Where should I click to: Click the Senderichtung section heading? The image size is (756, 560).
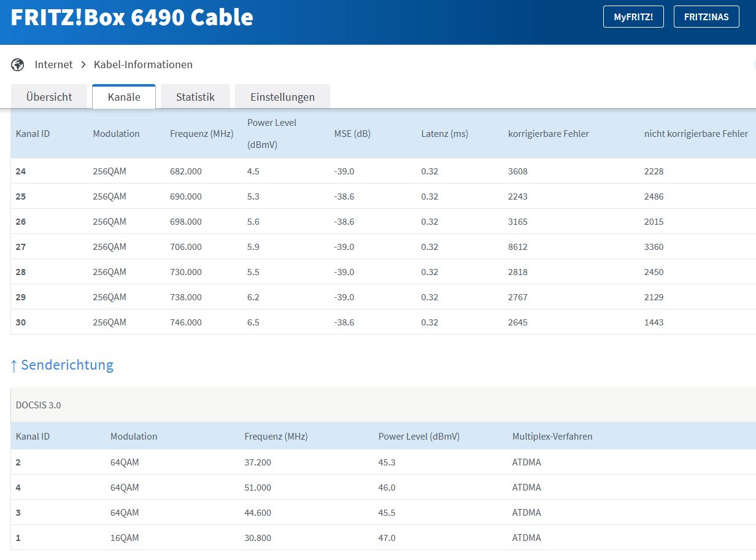coord(62,365)
